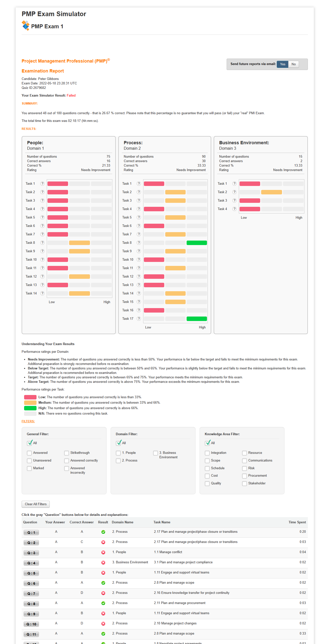Check the Unanswered filter checkbox
Image resolution: width=328 pixels, height=644 pixels.
(29, 461)
